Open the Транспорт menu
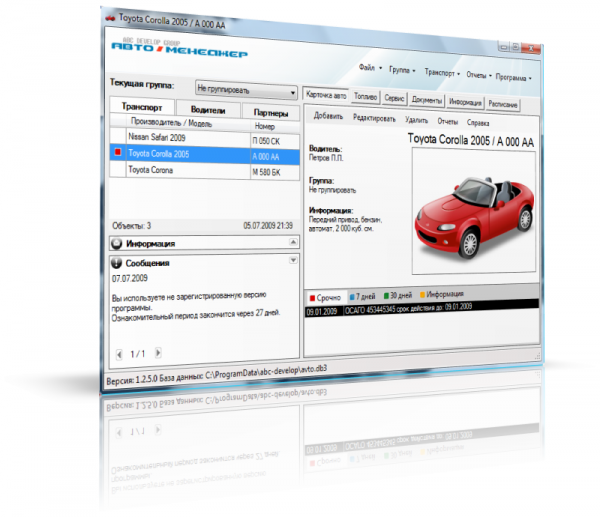The image size is (600, 517). [442, 73]
